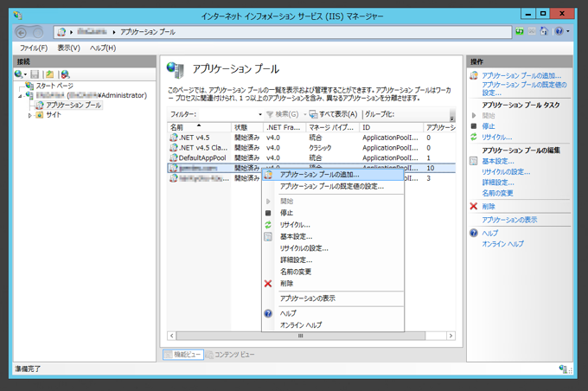This screenshot has height=391, width=588.
Task: Click the horizontal scrollbar right arrow
Action: click(x=451, y=336)
